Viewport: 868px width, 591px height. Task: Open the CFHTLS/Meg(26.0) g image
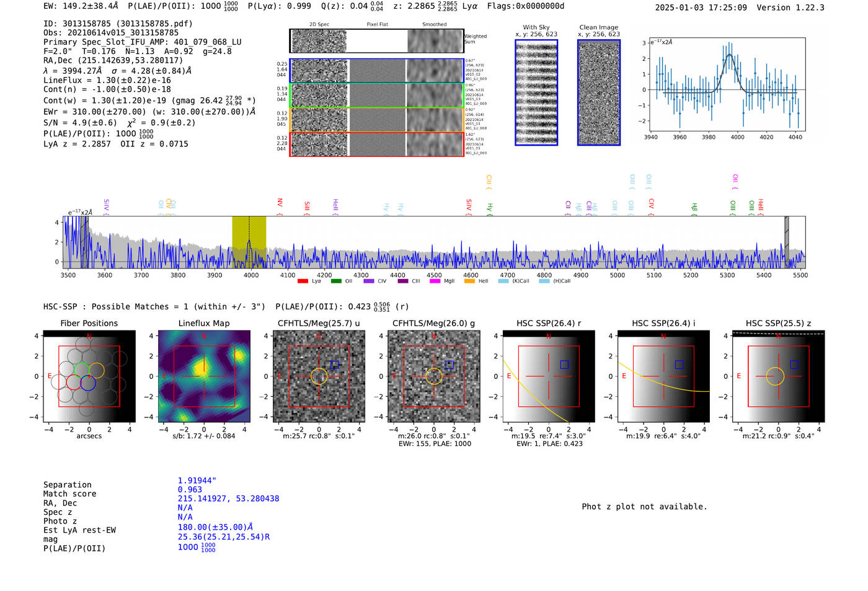434,376
